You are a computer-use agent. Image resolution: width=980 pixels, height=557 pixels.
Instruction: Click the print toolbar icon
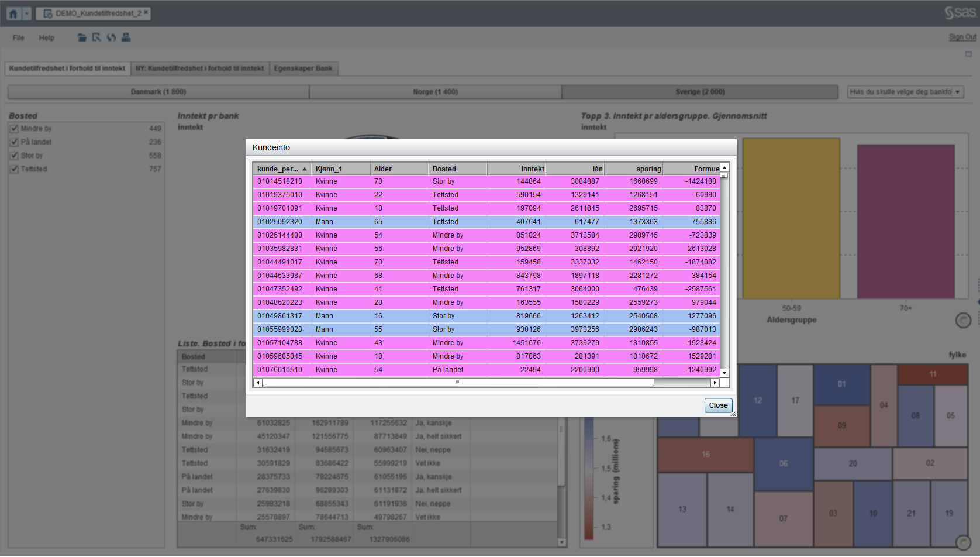pos(126,37)
